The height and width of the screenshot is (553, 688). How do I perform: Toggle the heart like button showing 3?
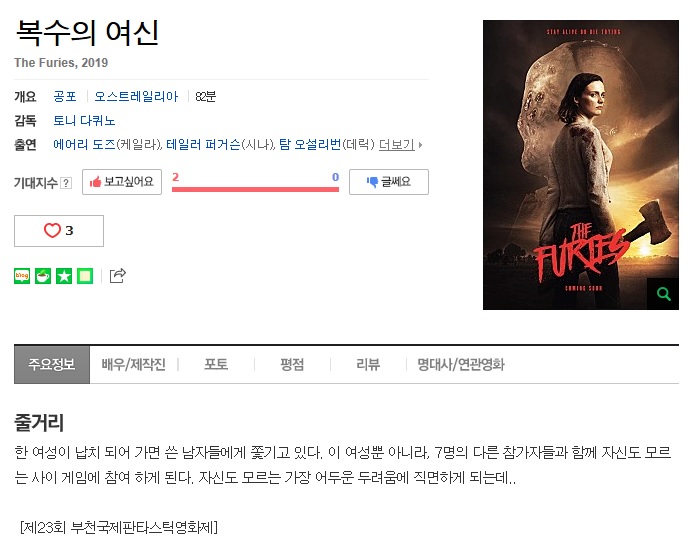[59, 231]
